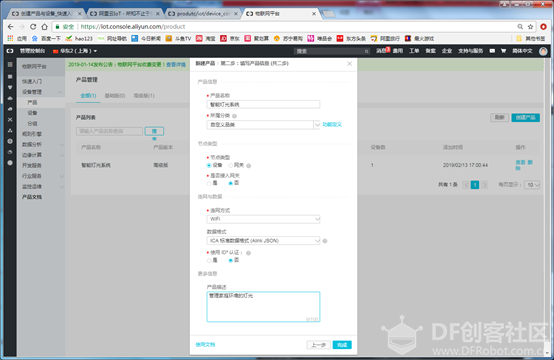This screenshot has width=554, height=360.
Task: Click the 上一步 button in dialog
Action: (318, 345)
